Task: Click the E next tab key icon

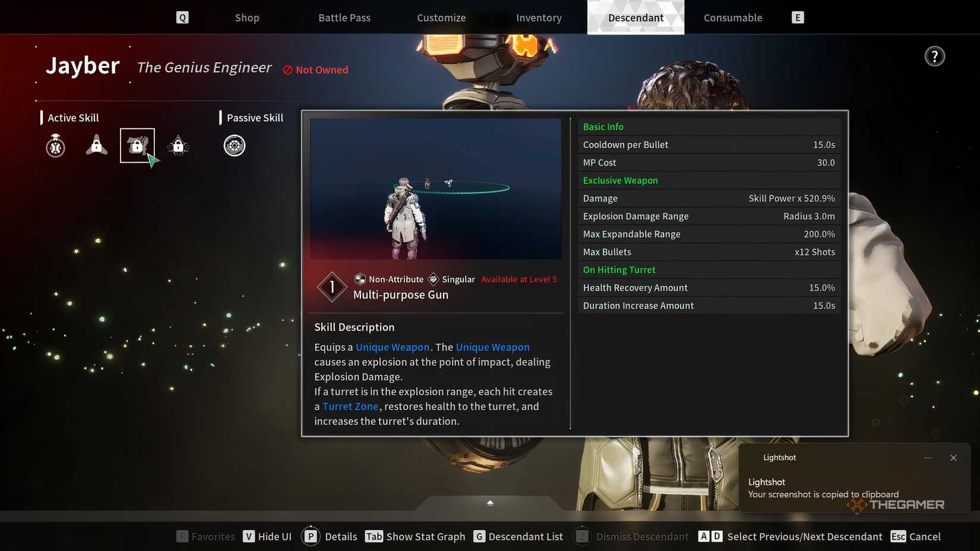Action: point(798,18)
